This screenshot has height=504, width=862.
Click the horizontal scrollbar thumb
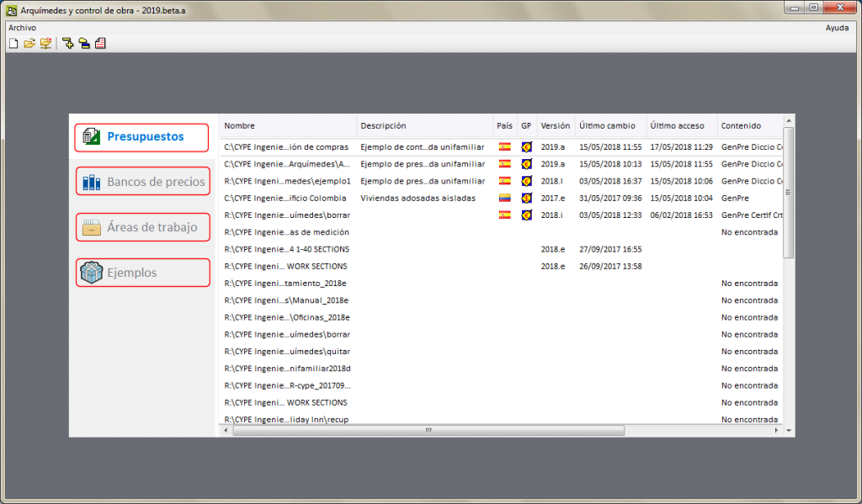[x=428, y=430]
